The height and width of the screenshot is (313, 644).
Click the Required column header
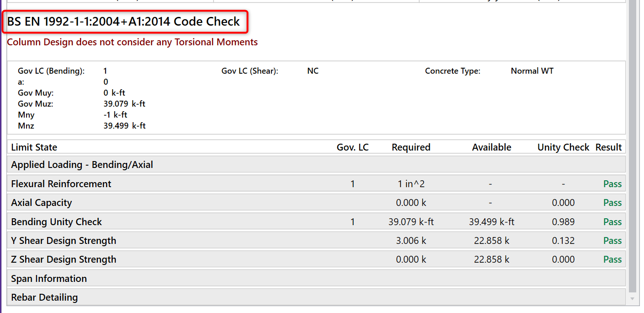coord(411,147)
